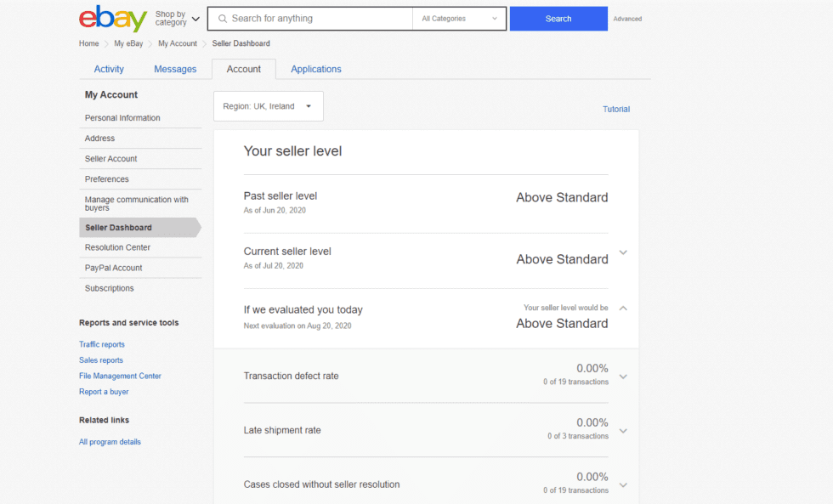Screen dimensions: 833x504
Task: Expand Cases closed without seller resolution
Action: [623, 485]
